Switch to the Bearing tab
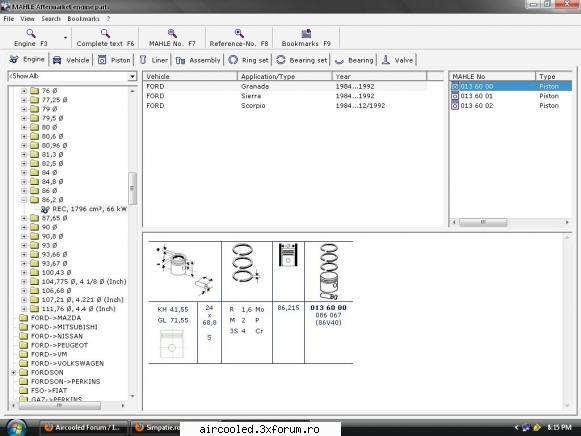 353,60
